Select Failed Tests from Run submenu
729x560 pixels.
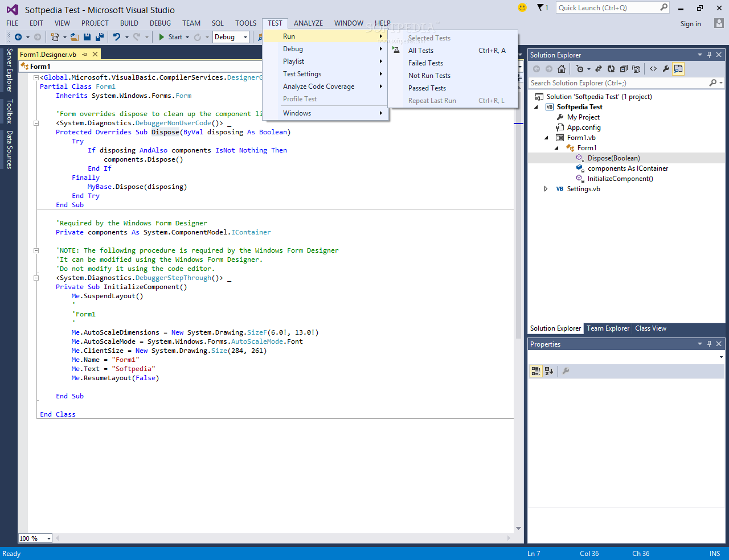(453, 63)
